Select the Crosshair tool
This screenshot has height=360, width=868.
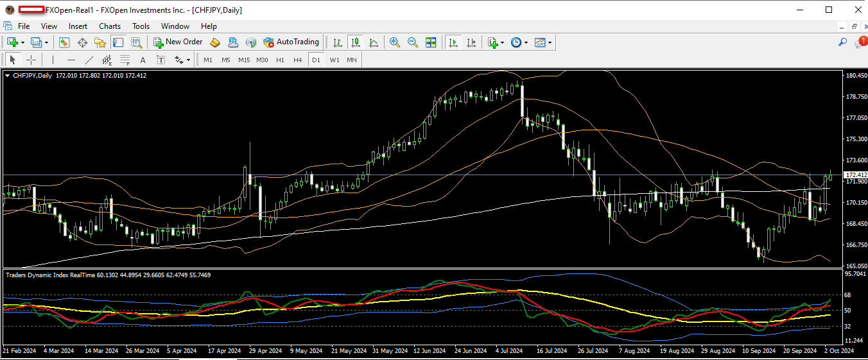coord(31,60)
